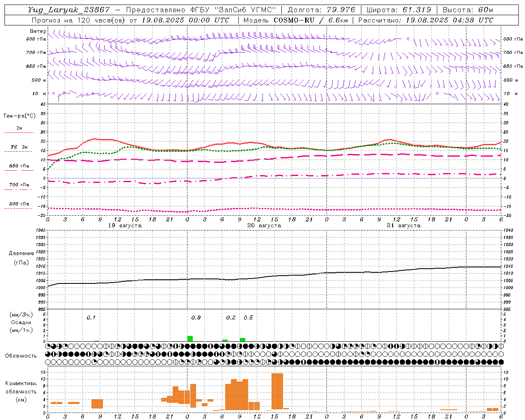This screenshot has width=525, height=420.
Task: Click the 21 августа date label
Action: [404, 226]
